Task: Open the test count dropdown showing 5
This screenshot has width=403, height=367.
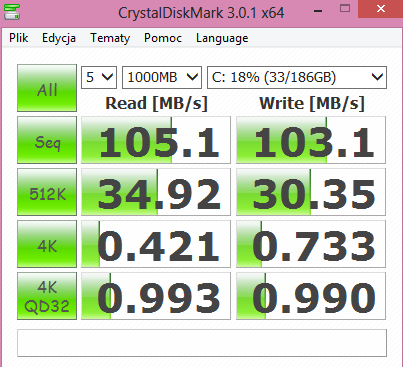Action: (99, 77)
